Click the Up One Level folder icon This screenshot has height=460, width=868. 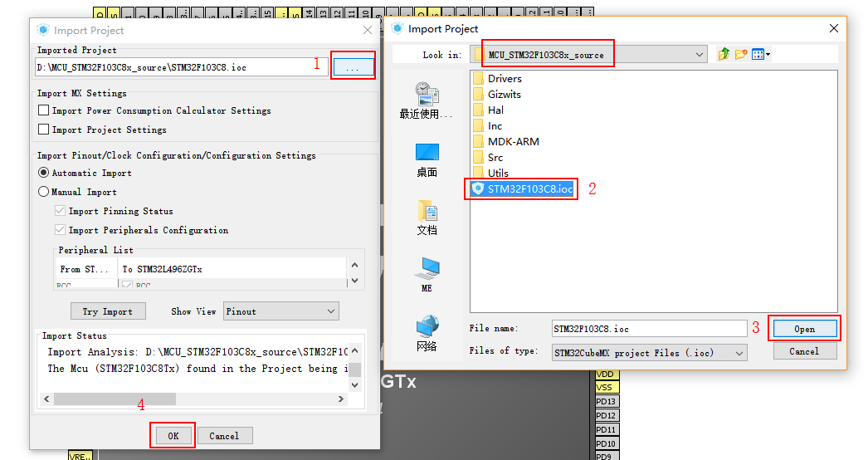coord(724,55)
